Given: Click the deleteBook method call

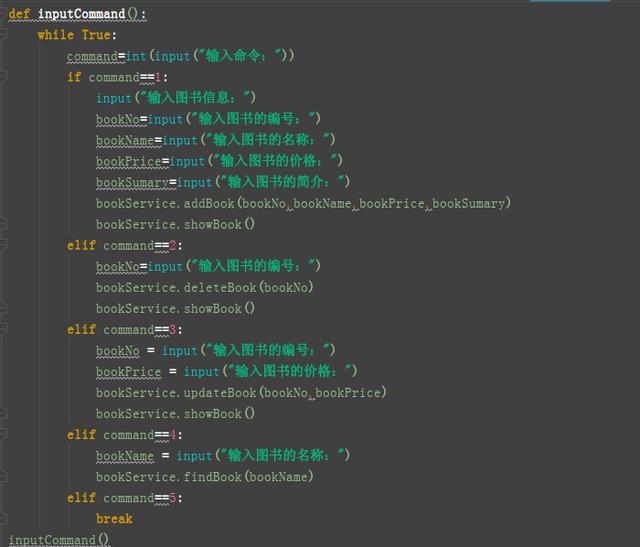Looking at the screenshot, I should click(220, 288).
